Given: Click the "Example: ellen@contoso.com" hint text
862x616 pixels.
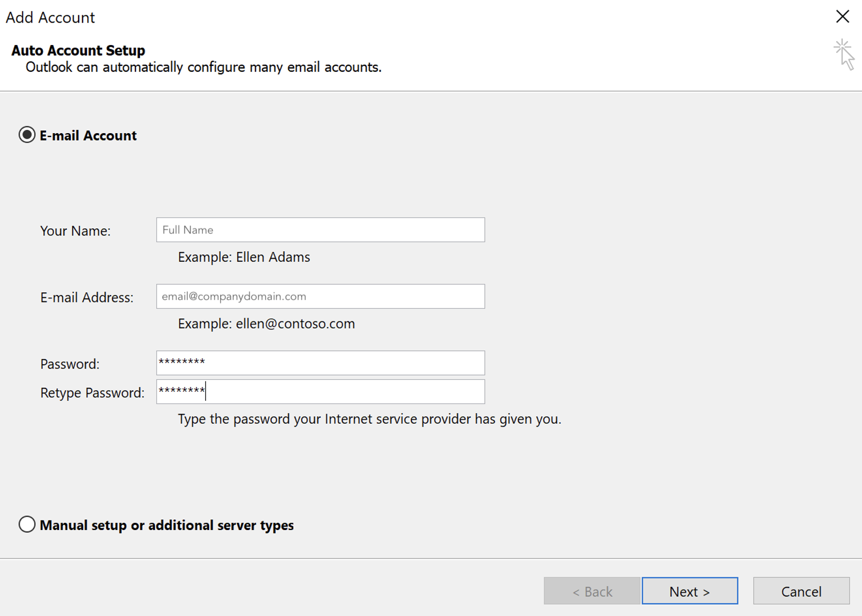Looking at the screenshot, I should (x=266, y=324).
